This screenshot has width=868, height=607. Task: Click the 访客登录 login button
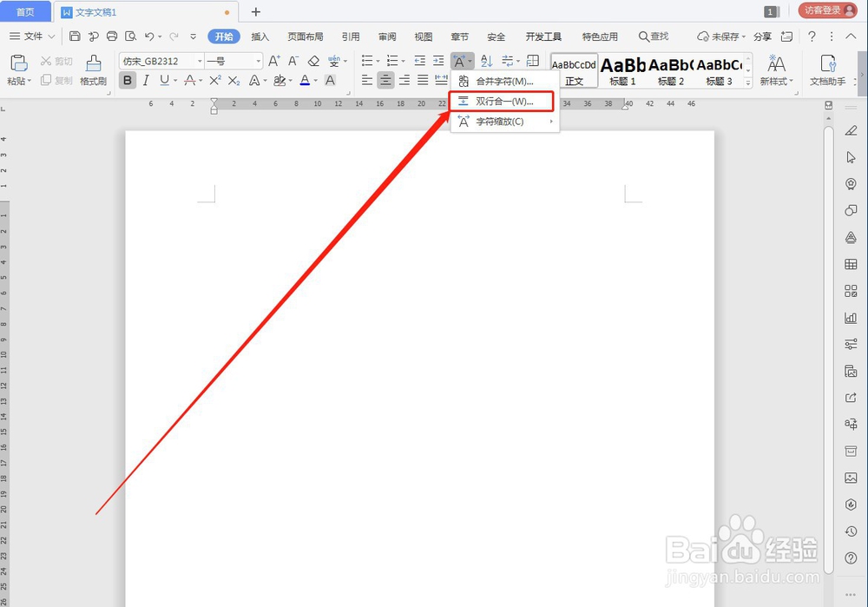(x=827, y=10)
